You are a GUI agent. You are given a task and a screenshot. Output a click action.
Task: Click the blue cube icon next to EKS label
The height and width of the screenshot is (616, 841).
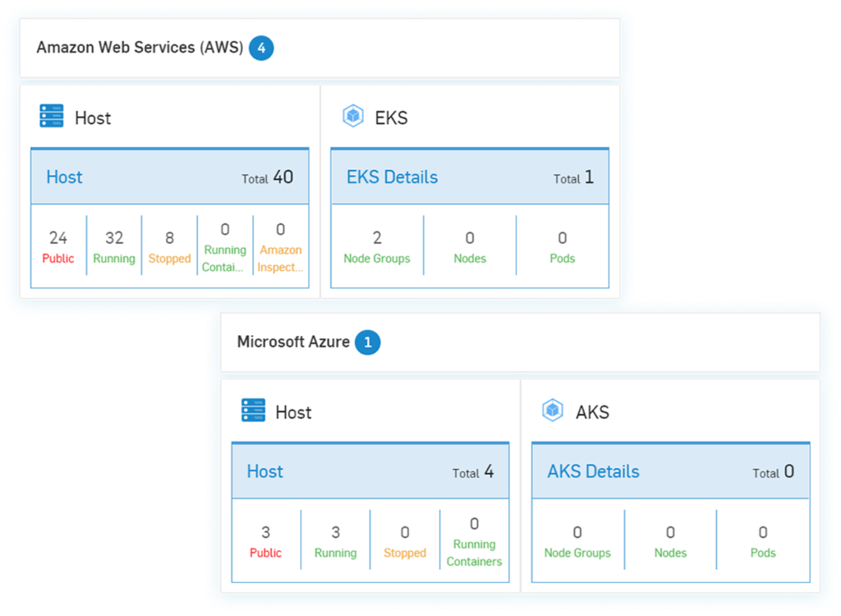point(352,116)
